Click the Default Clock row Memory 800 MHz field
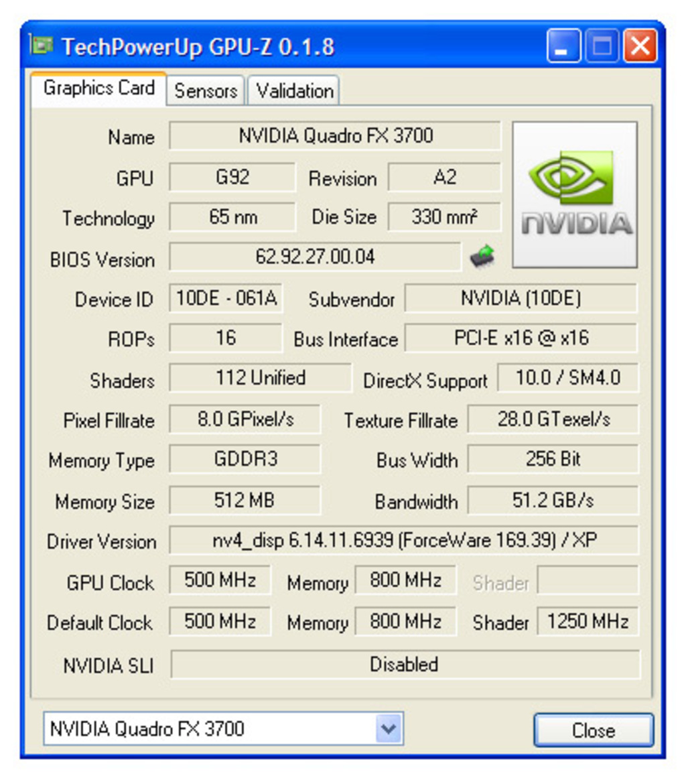Image resolution: width=686 pixels, height=784 pixels. (405, 621)
